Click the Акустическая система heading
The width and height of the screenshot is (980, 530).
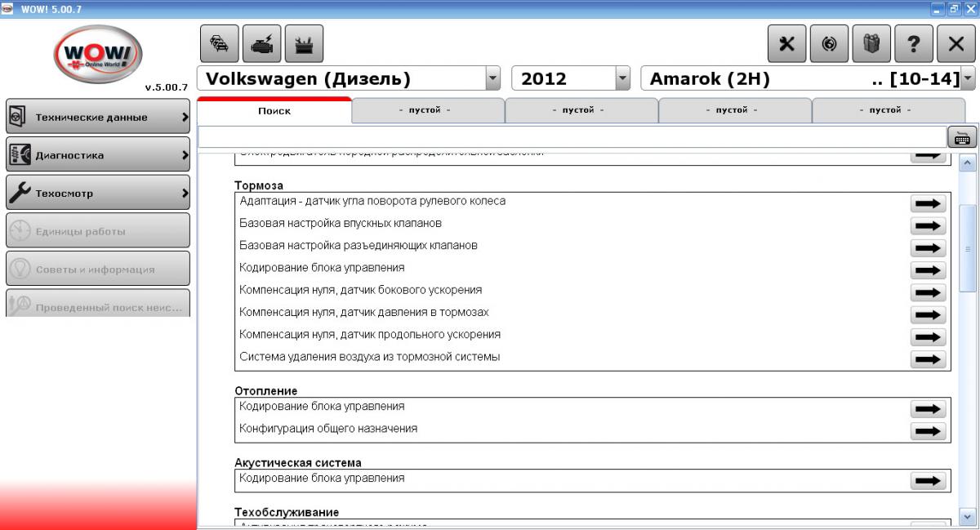click(x=298, y=463)
